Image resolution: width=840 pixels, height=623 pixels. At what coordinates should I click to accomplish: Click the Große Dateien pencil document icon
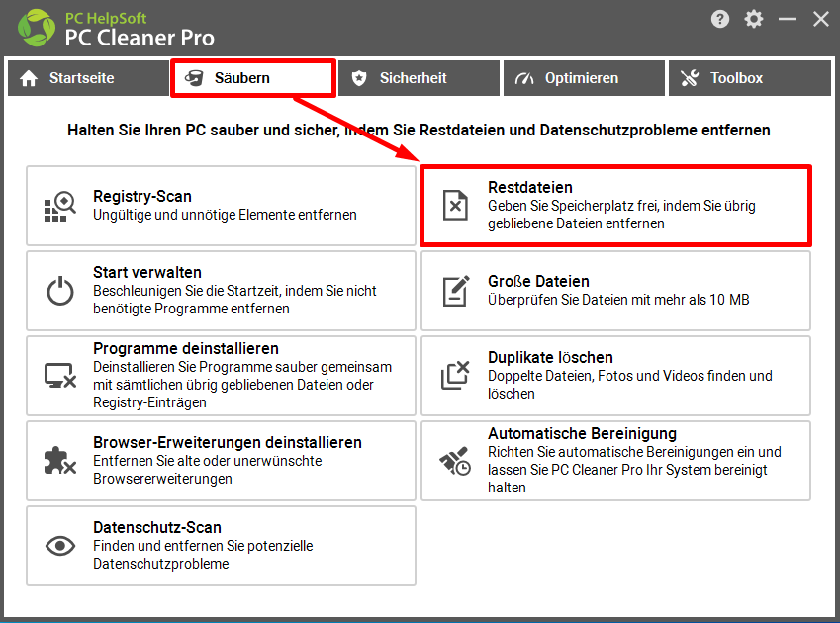(456, 291)
